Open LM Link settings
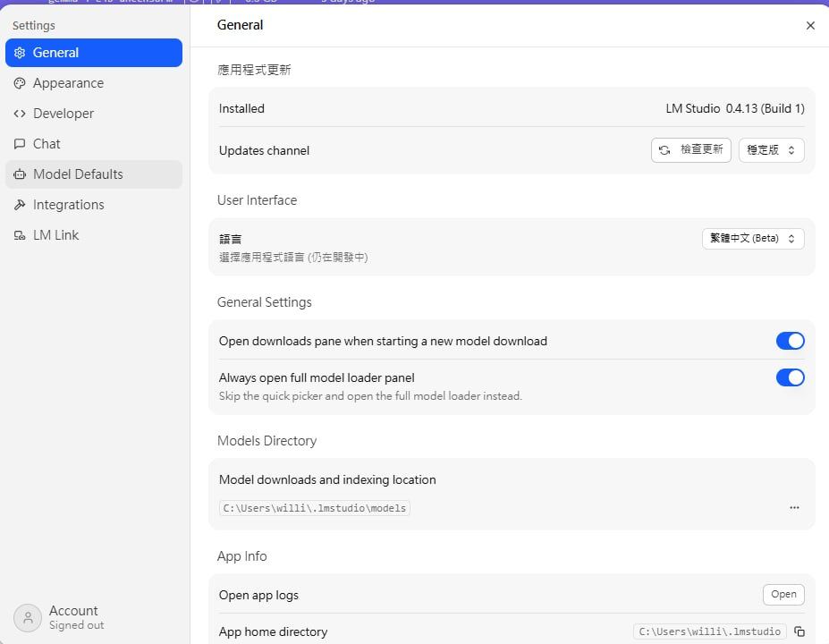 point(94,234)
